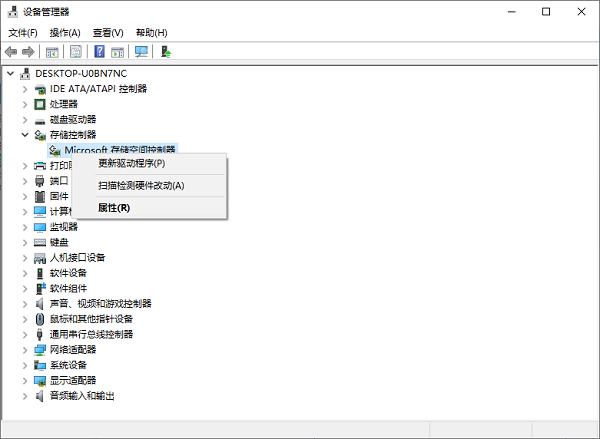Expand the 音频输入和输出 node arrow
600x439 pixels.
coord(25,396)
